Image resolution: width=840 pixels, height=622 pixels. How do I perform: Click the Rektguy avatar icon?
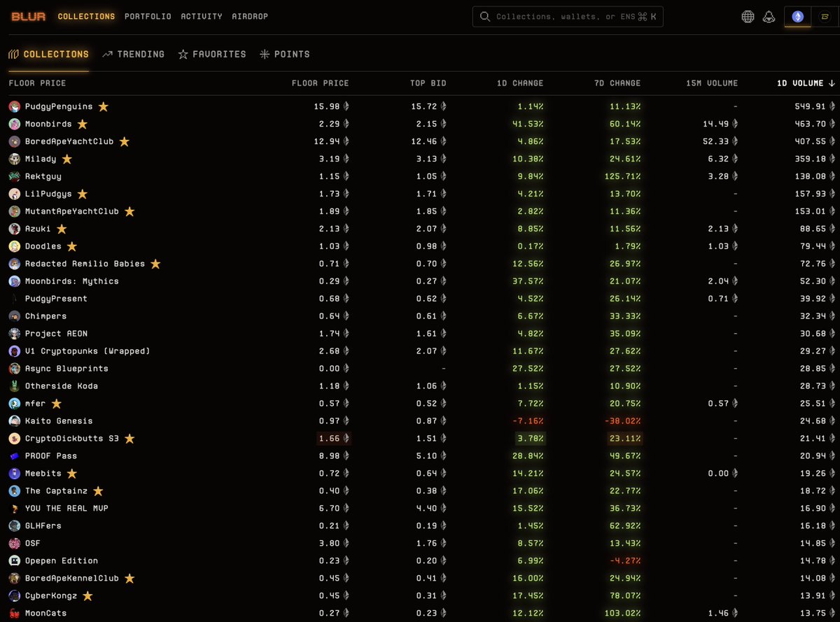tap(15, 176)
